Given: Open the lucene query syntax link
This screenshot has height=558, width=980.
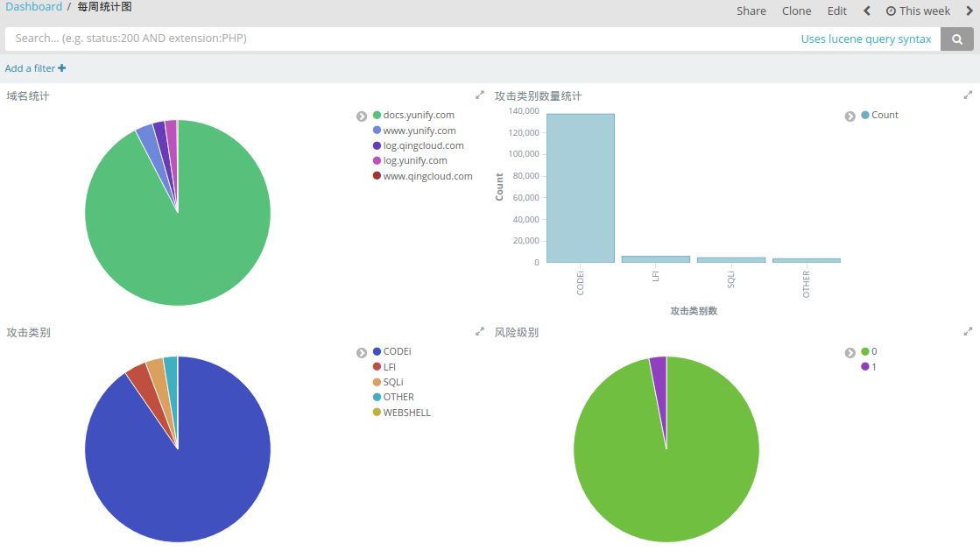Looking at the screenshot, I should [865, 39].
